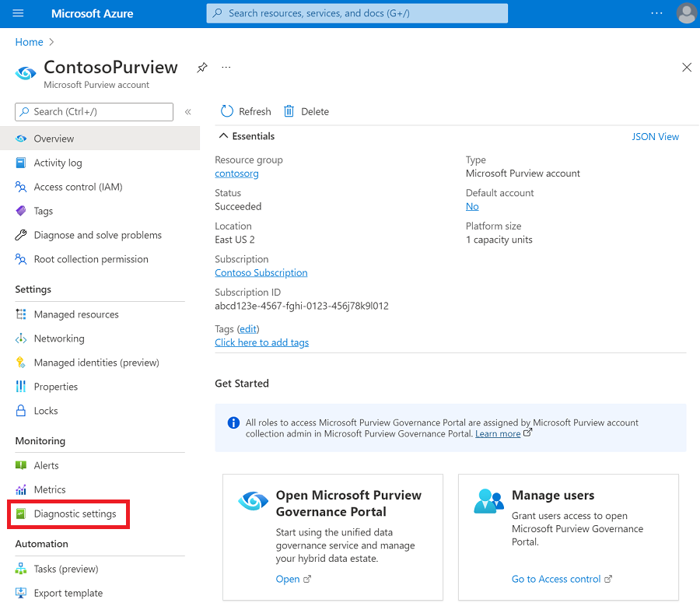Collapse the left navigation menu
This screenshot has width=700, height=610.
click(x=188, y=111)
